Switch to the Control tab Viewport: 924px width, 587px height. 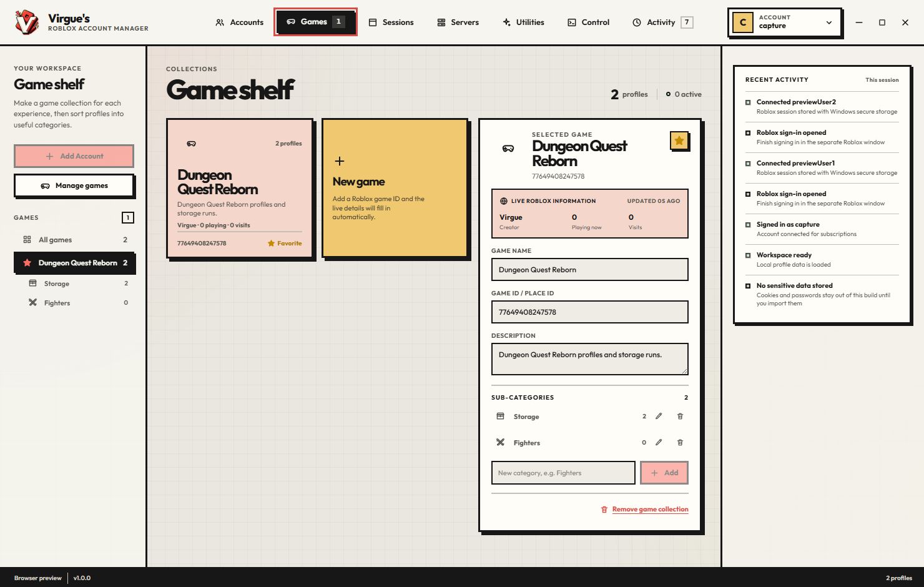pyautogui.click(x=588, y=22)
